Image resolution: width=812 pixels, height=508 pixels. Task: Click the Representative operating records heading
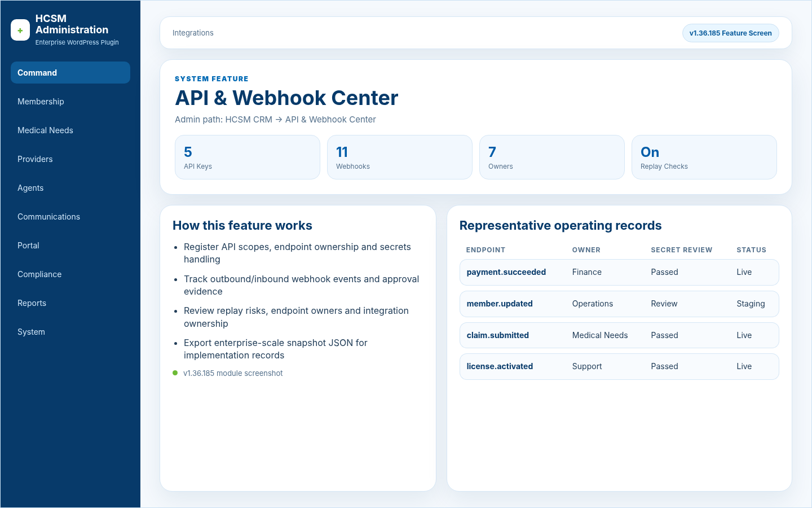point(561,226)
